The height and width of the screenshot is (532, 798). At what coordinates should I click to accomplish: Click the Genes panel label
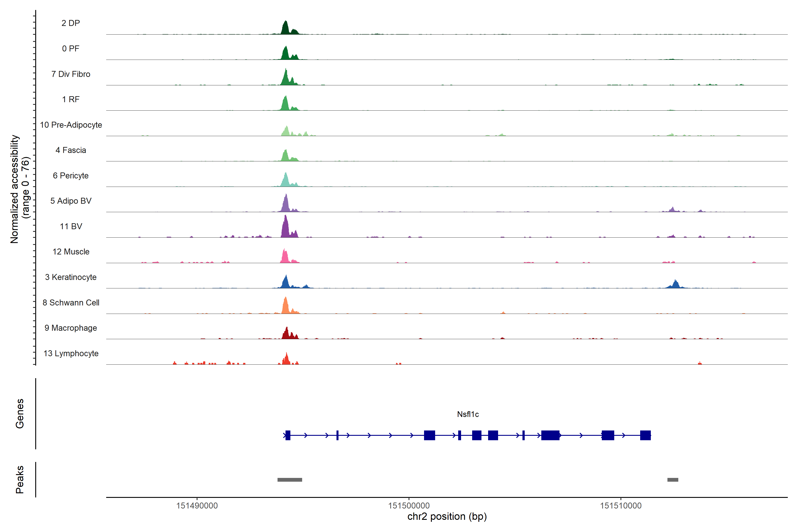(20, 414)
